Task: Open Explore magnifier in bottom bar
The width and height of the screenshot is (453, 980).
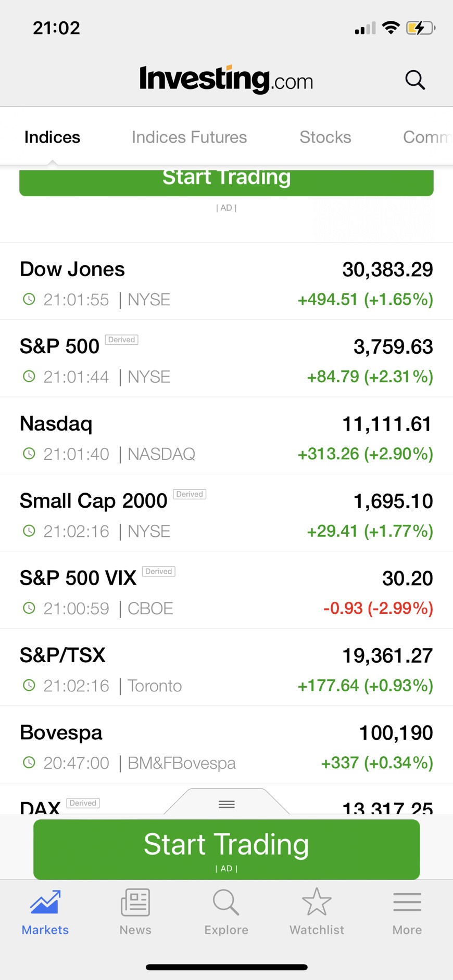Action: coord(226,902)
